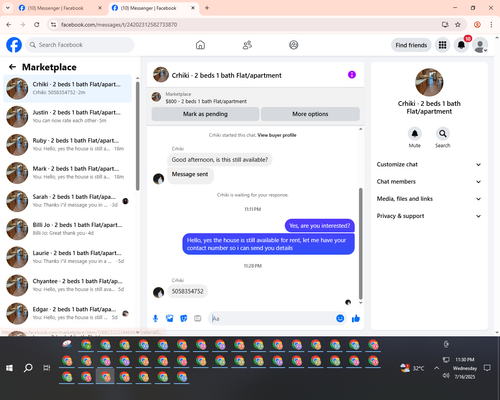Click the conversation list scrollbar
This screenshot has width=500, height=400.
(138, 136)
